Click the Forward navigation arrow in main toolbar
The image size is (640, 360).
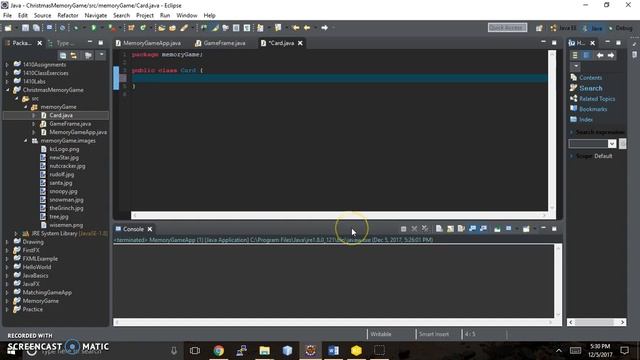pos(325,28)
